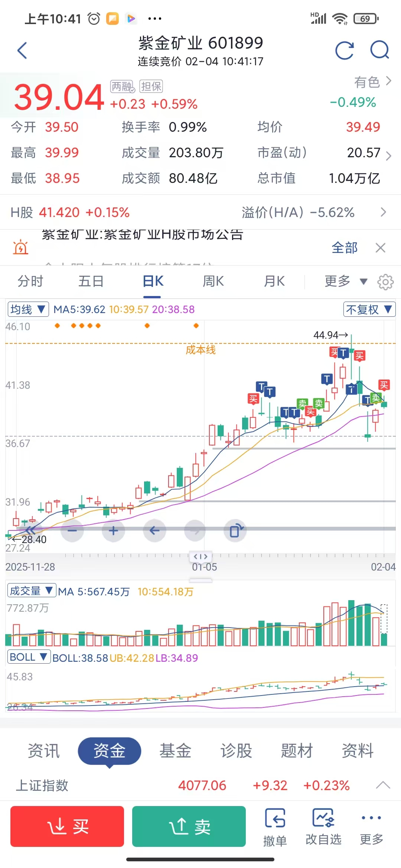Switch to 五日 chart tab
Viewport: 401px width, 868px height.
tap(91, 282)
